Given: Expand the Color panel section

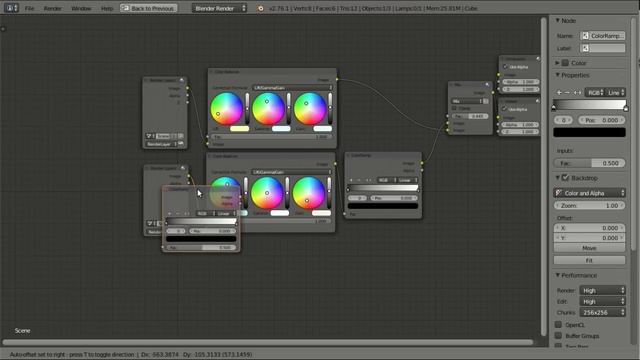Looking at the screenshot, I should pos(558,63).
